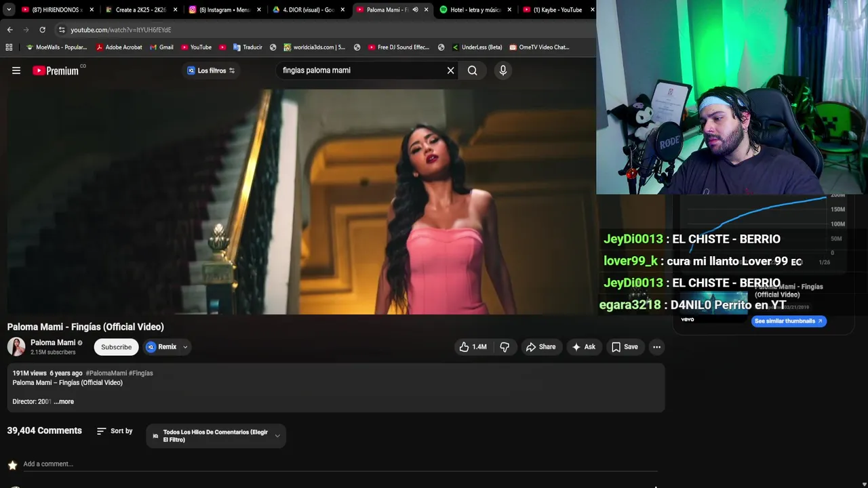Save the video to a playlist
868x488 pixels.
tap(625, 347)
